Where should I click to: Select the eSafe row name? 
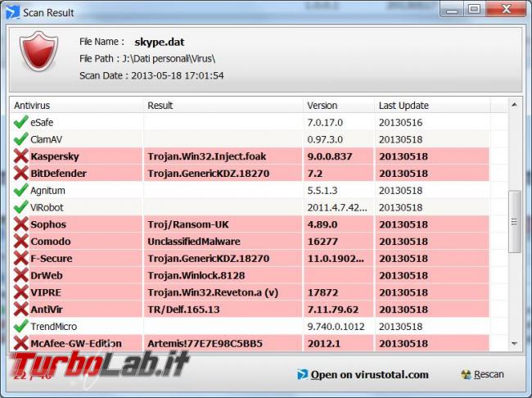point(42,123)
